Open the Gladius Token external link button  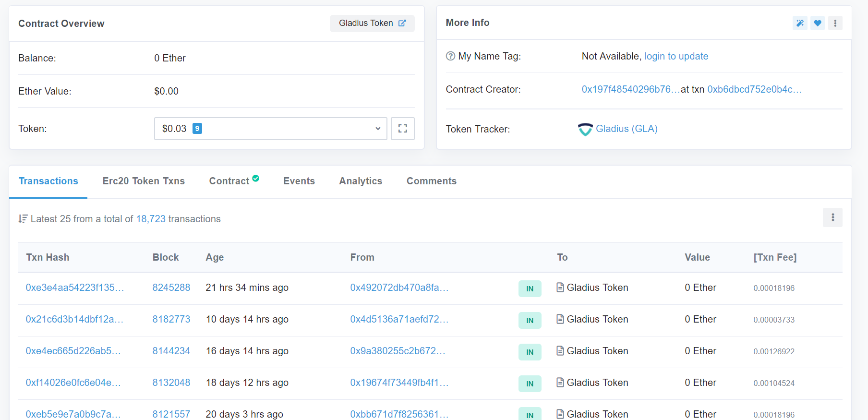(372, 23)
